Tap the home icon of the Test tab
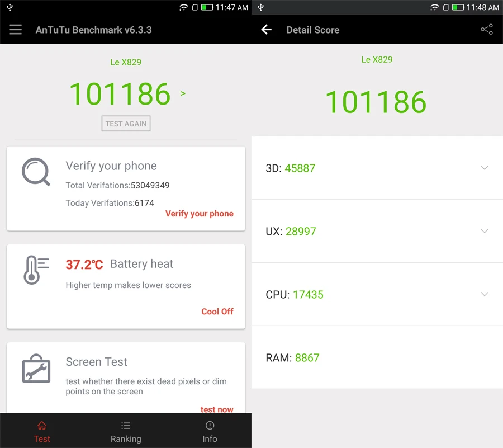 [x=42, y=426]
